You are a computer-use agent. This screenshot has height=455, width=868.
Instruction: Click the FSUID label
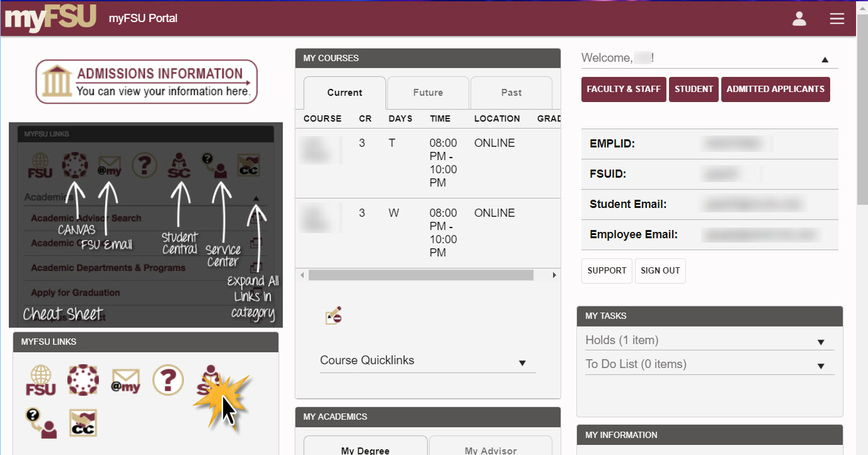[607, 174]
